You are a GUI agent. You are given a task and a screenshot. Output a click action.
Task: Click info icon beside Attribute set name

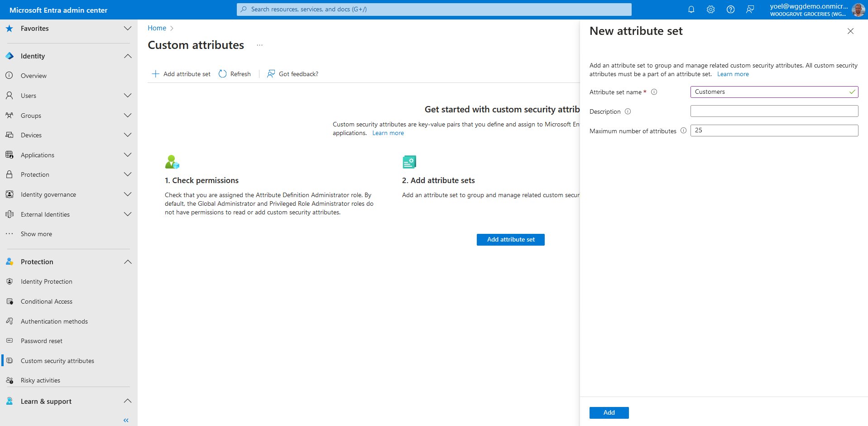654,92
